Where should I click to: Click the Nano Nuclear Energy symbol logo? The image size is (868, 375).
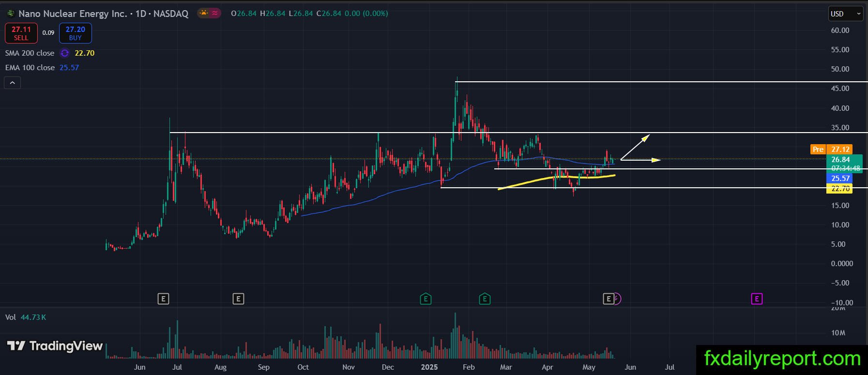(10, 14)
